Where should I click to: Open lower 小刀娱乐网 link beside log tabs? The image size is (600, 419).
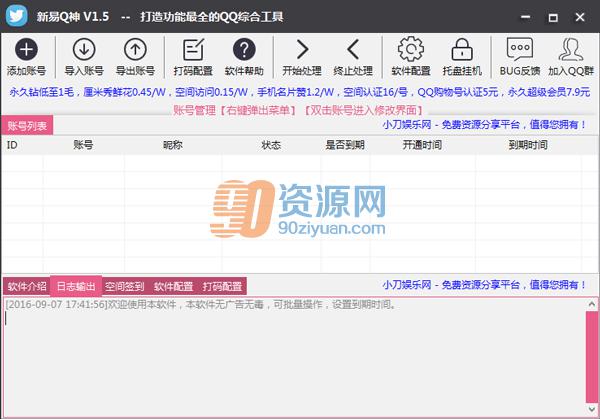click(484, 285)
